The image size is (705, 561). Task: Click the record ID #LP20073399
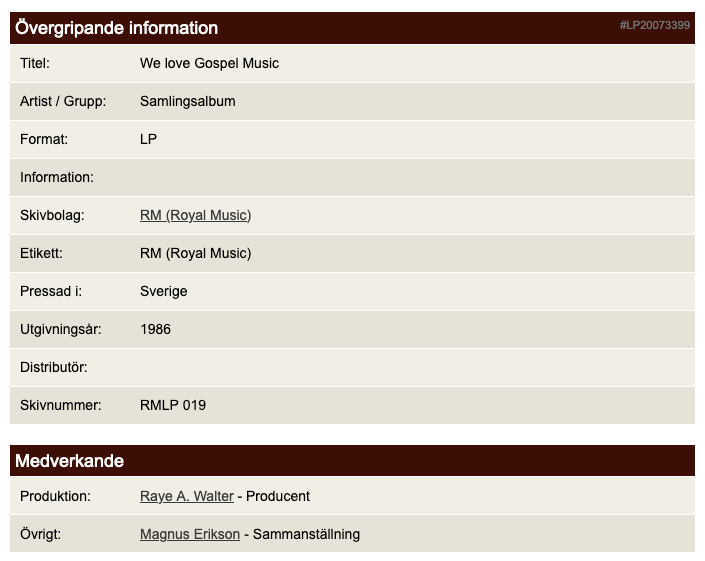pos(654,25)
